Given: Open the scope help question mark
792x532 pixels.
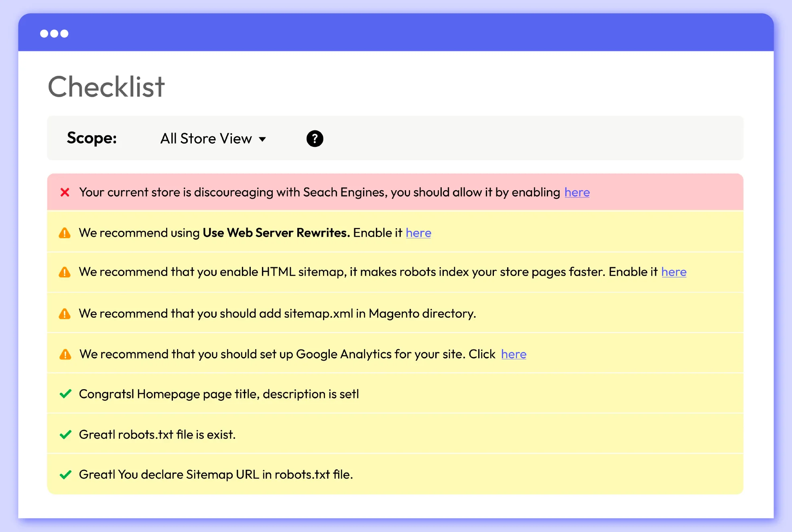Looking at the screenshot, I should click(315, 139).
